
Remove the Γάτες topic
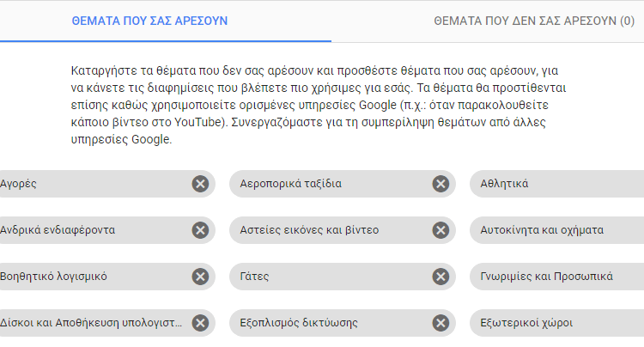pyautogui.click(x=440, y=277)
